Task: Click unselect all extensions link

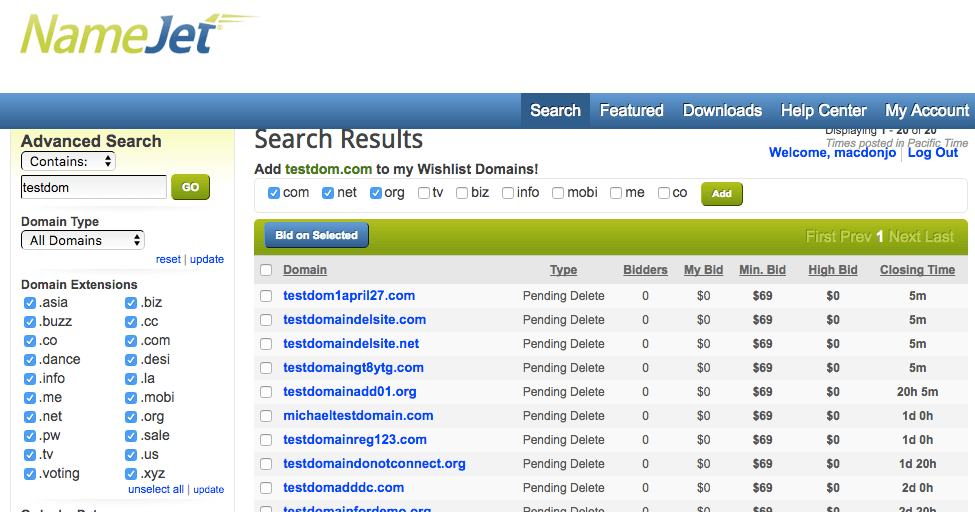Action: [x=156, y=490]
